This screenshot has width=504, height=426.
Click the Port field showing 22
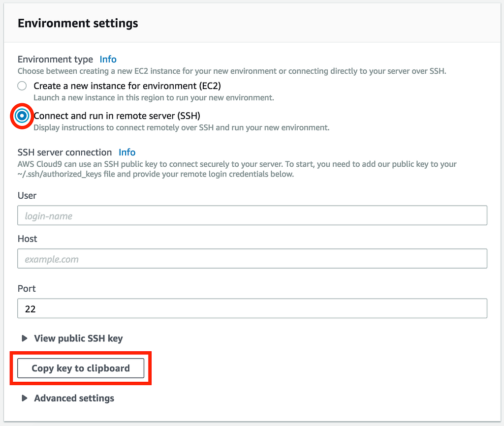(252, 308)
